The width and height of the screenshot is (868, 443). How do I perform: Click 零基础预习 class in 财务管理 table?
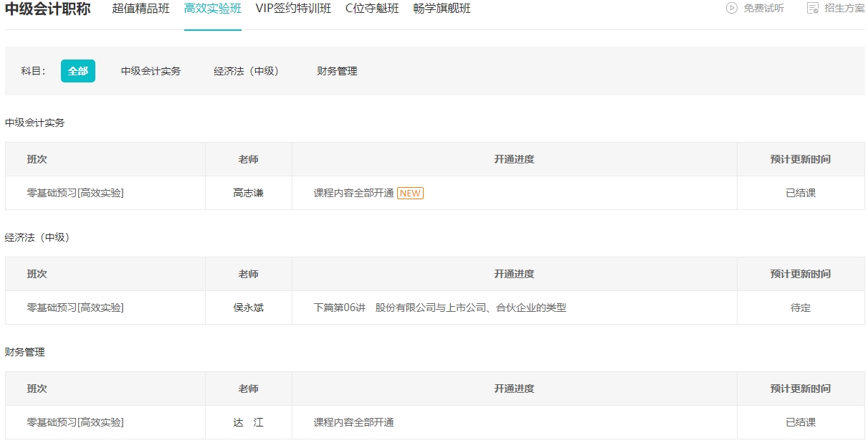click(x=75, y=422)
